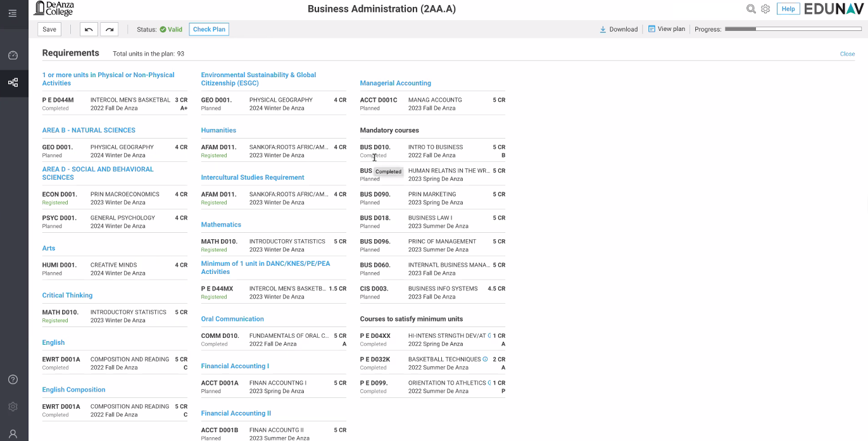Open the user profile icon in sidebar
The image size is (868, 441).
(13, 433)
